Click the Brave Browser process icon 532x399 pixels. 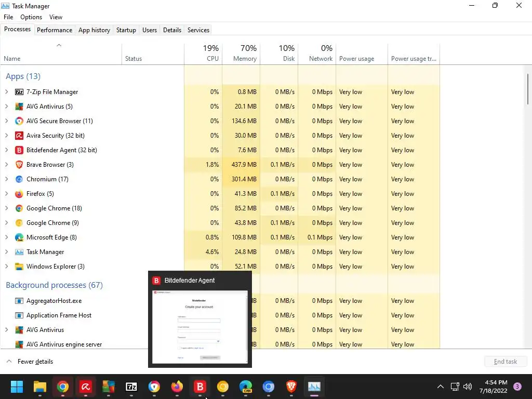[x=19, y=165]
